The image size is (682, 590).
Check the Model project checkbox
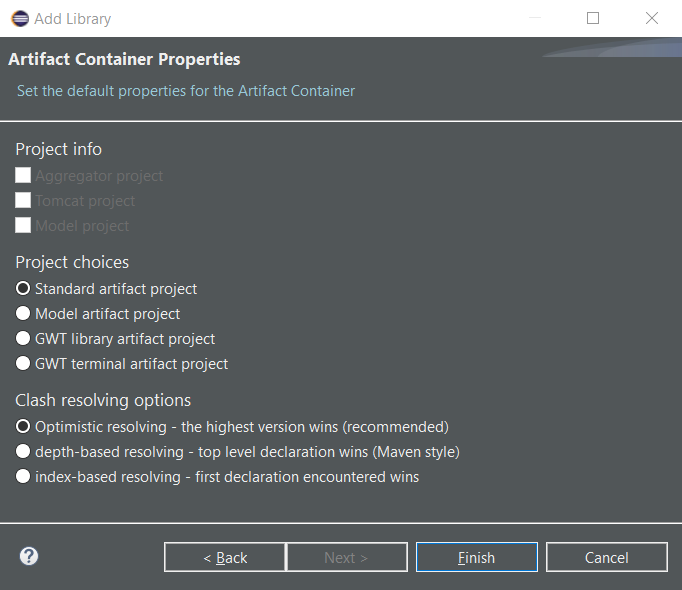coord(23,225)
